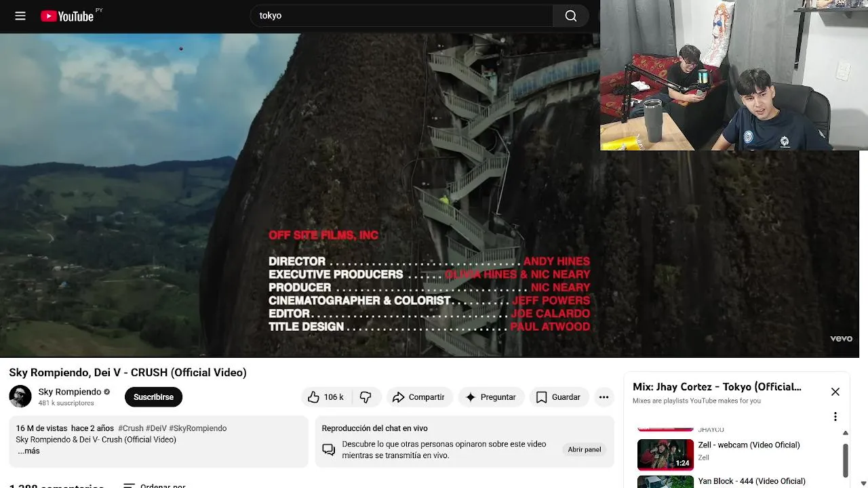
Task: Open the #SkyRompiendo hashtag link
Action: tap(198, 428)
